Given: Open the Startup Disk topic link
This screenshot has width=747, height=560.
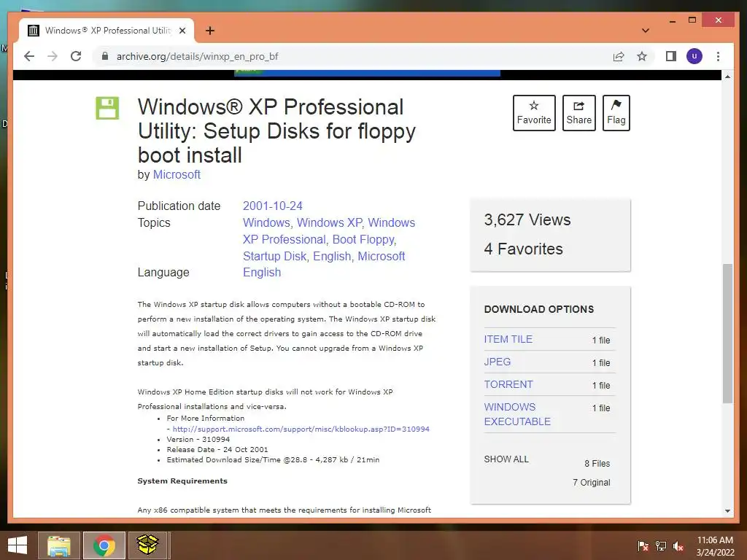Looking at the screenshot, I should coord(275,256).
